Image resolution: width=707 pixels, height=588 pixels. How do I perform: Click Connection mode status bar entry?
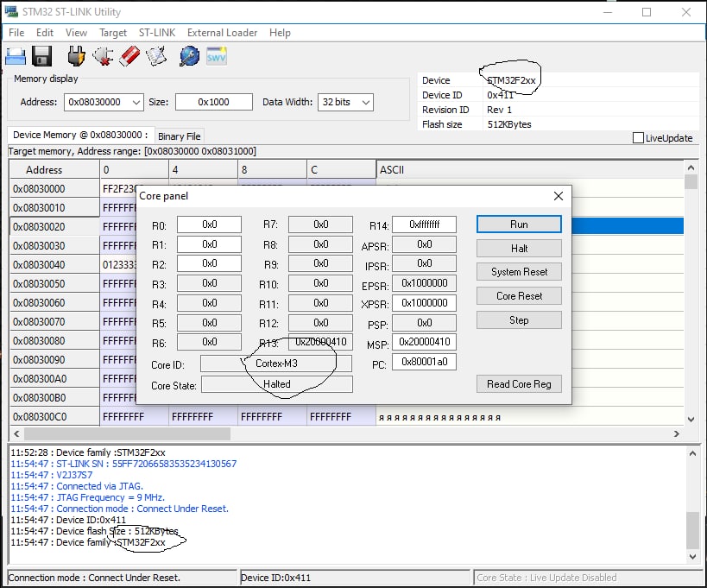[x=122, y=578]
